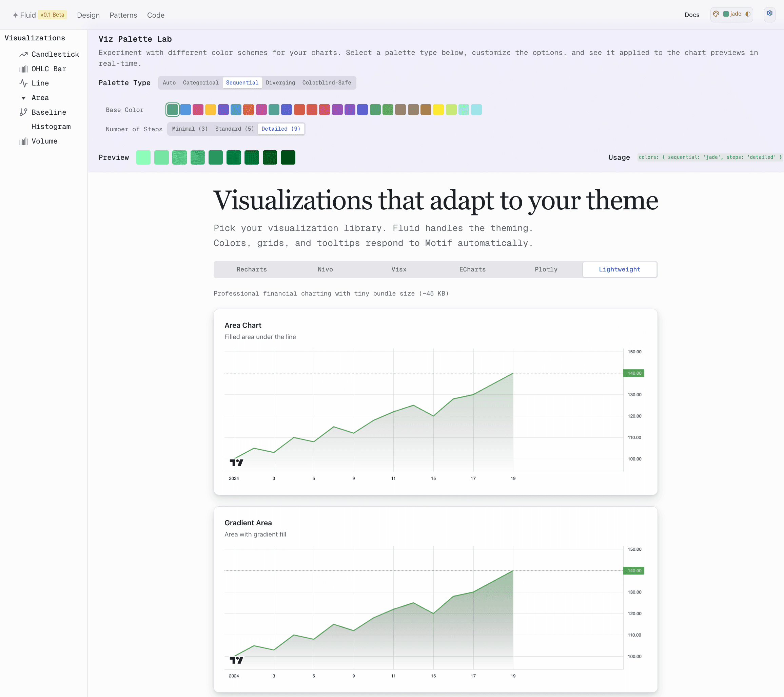
Task: Select the Standard (5) steps option
Action: point(234,129)
